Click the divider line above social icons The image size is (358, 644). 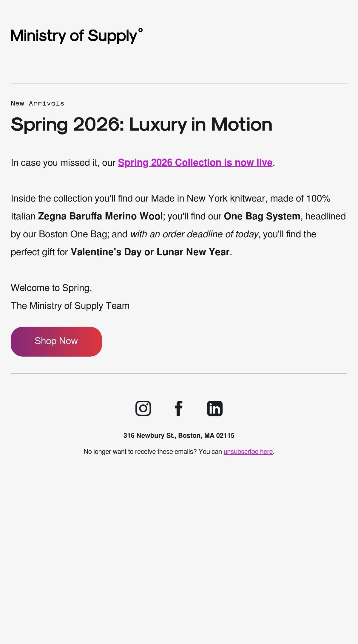tap(179, 374)
